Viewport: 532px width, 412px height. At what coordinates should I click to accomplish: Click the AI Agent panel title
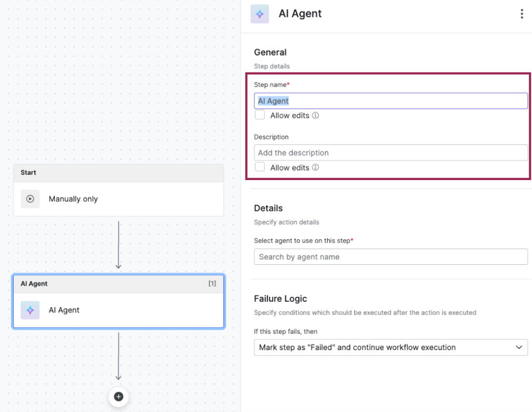(300, 13)
